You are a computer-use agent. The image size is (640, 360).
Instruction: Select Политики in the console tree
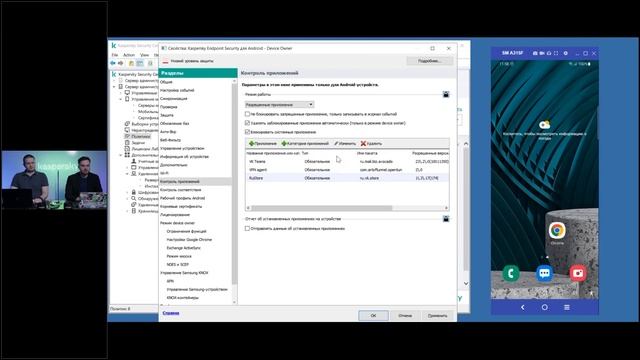click(x=141, y=136)
